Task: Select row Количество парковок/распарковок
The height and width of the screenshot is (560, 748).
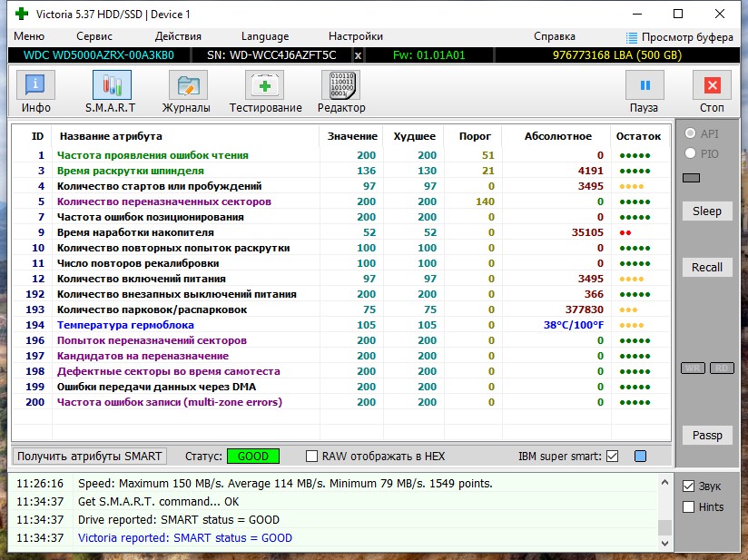Action: pos(341,309)
